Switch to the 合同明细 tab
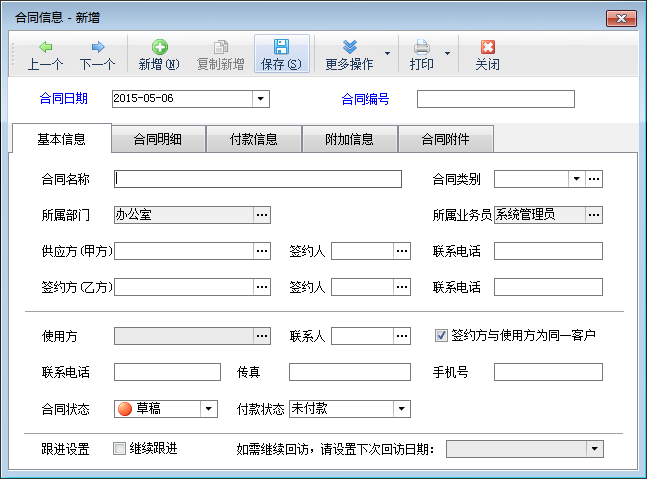Viewport: 647px width, 479px height. click(158, 139)
